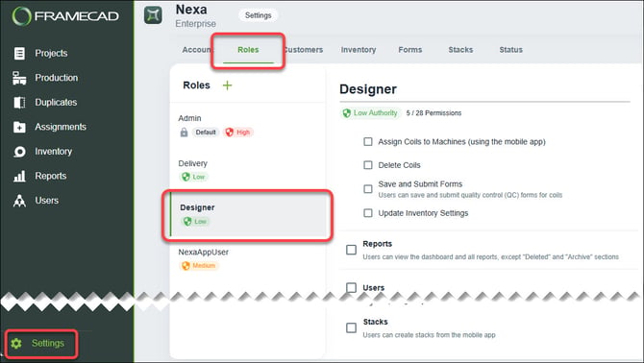Click the Low Authority shield badge
Image resolution: width=644 pixels, height=363 pixels.
pyautogui.click(x=370, y=113)
